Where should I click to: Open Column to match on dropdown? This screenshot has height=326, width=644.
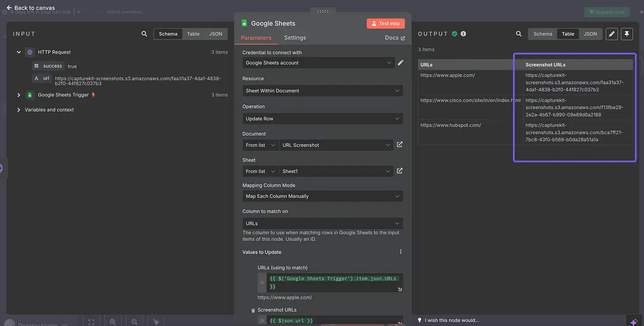point(322,223)
